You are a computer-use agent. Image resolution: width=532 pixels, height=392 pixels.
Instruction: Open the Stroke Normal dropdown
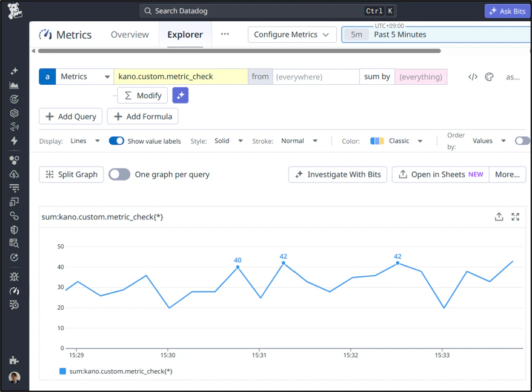click(x=299, y=141)
